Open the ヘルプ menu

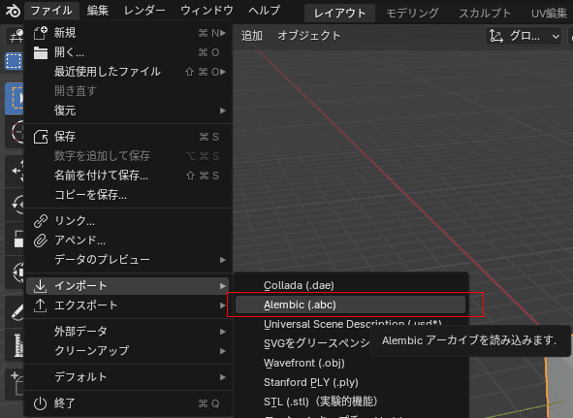(x=264, y=11)
